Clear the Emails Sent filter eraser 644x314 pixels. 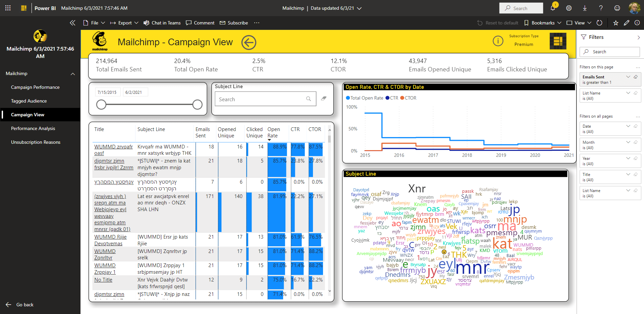[636, 77]
